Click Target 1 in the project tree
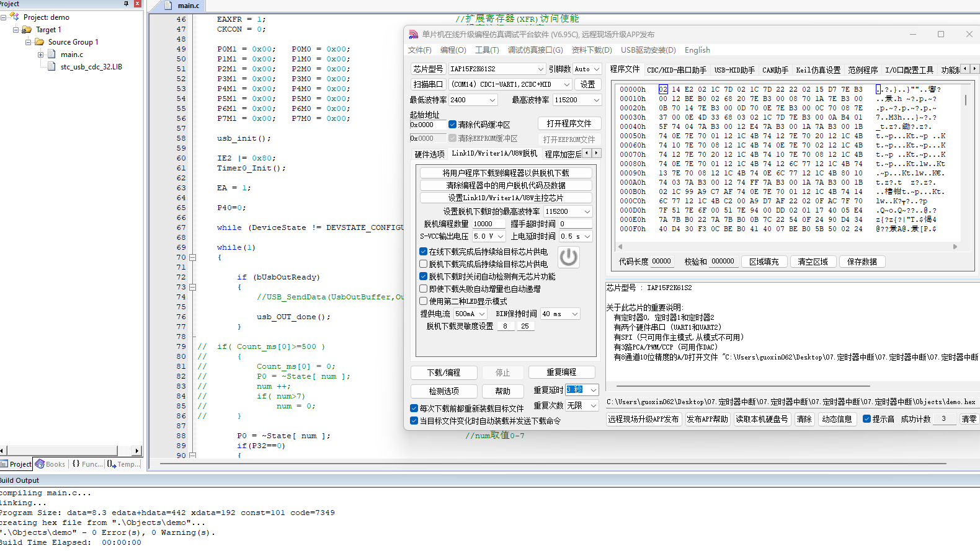Screen dimensions: 980x551 pyautogui.click(x=42, y=30)
